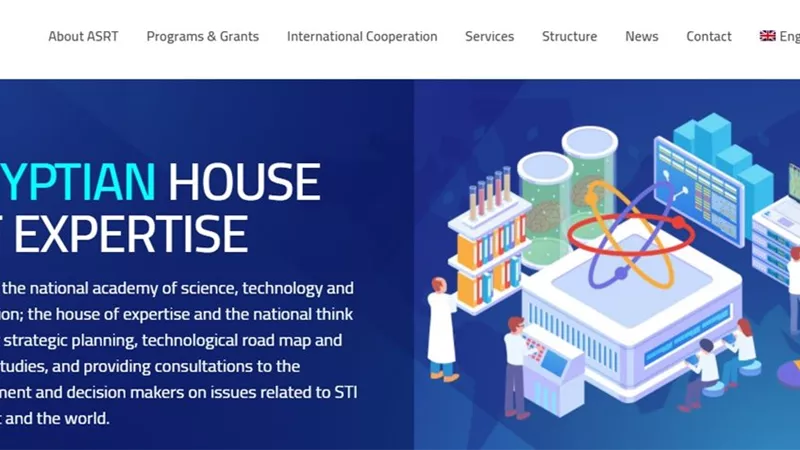Open Programs & Grants menu

tap(203, 36)
